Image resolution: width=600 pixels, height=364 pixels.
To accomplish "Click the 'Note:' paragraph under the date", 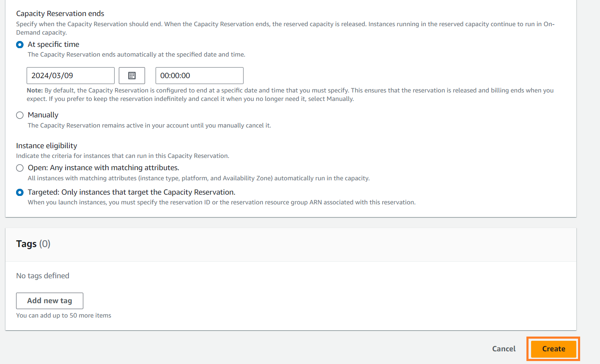I will coord(290,95).
